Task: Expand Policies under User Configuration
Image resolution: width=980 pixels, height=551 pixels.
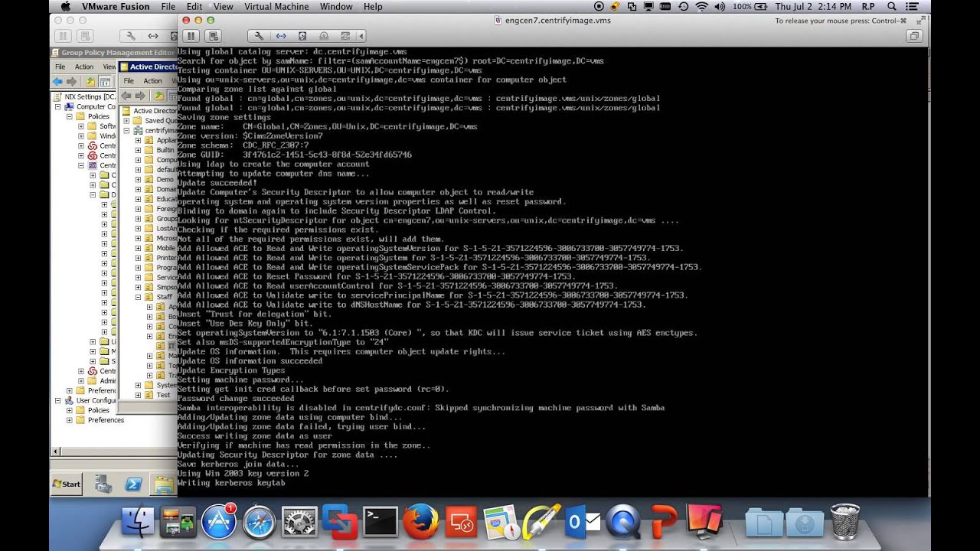Action: (x=70, y=410)
